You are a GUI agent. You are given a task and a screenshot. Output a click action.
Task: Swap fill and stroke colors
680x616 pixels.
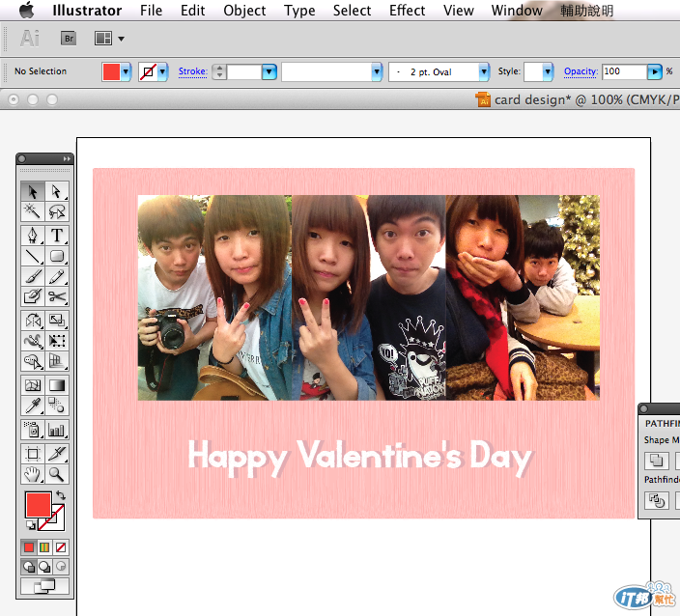(61, 494)
